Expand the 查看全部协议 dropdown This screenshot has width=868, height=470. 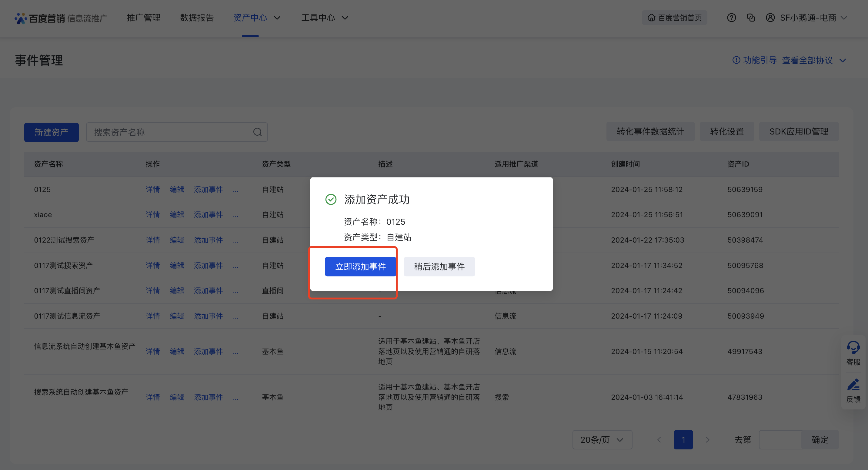[x=843, y=61]
